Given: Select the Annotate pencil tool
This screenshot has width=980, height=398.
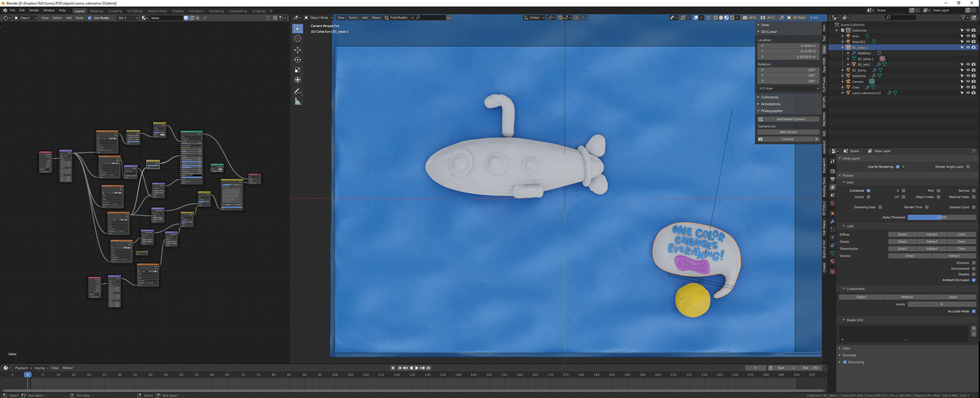Looking at the screenshot, I should [298, 91].
